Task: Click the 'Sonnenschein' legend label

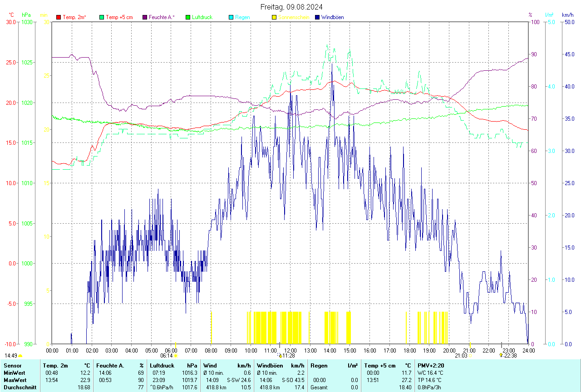Action: click(294, 17)
